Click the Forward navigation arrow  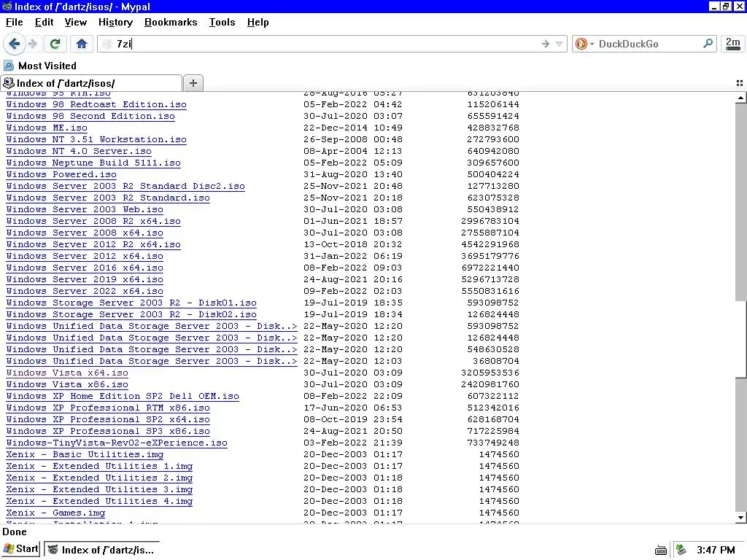click(33, 44)
